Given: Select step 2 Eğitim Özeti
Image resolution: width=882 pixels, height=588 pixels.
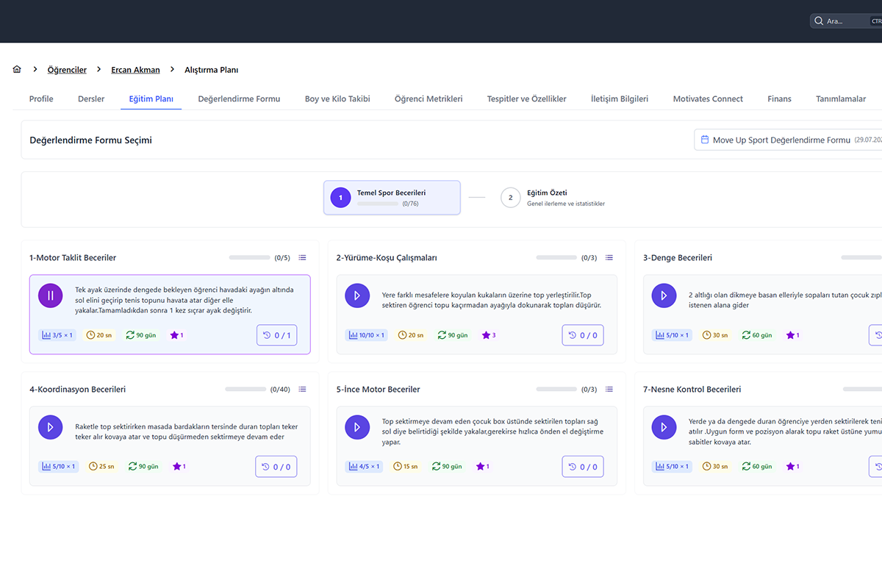Looking at the screenshot, I should [553, 198].
